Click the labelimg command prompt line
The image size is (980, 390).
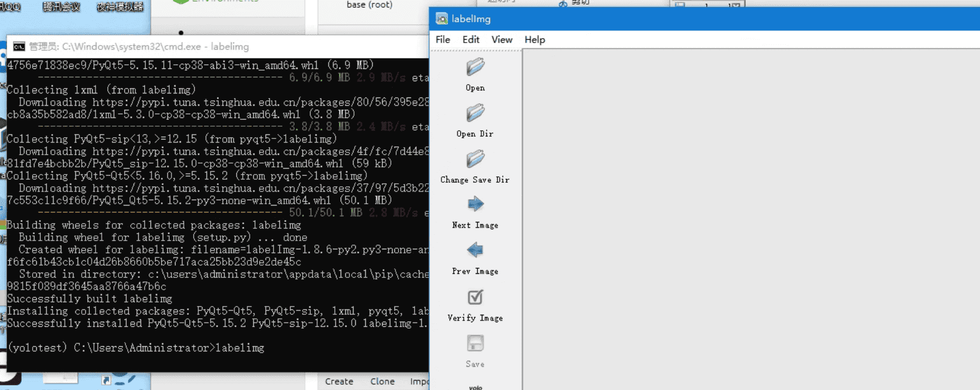coord(136,348)
